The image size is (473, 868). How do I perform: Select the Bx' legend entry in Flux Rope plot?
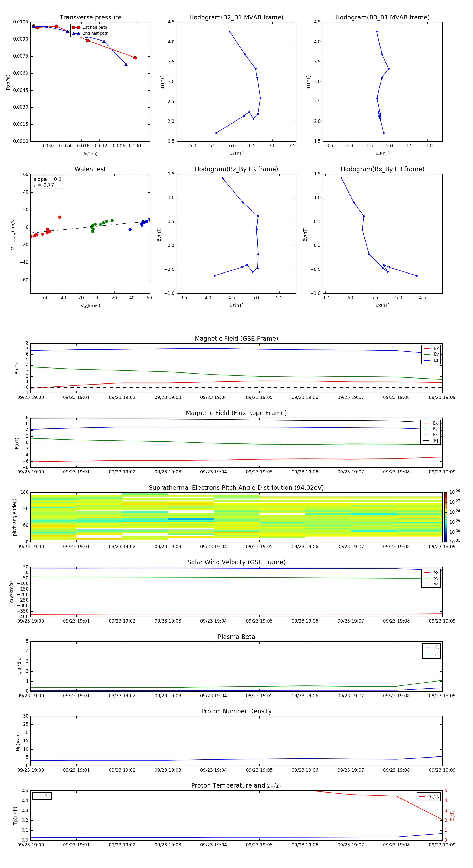(431, 423)
